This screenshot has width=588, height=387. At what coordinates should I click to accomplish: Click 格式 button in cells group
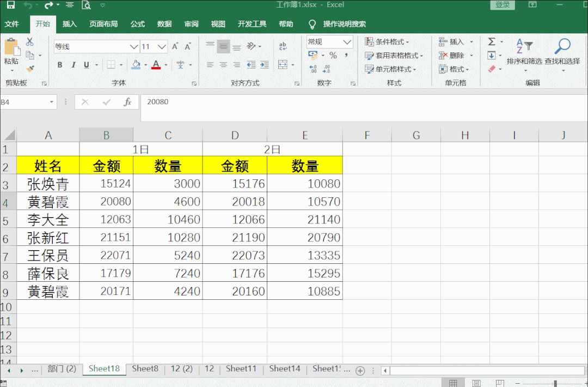click(454, 69)
